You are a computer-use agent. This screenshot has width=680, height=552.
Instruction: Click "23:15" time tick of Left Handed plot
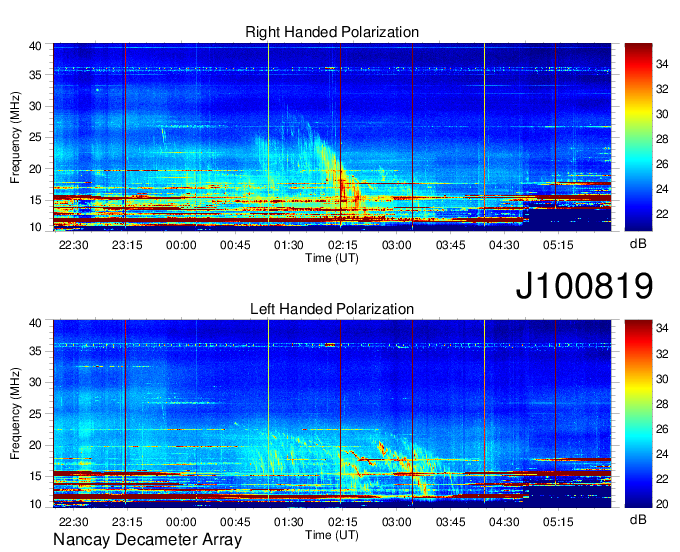pyautogui.click(x=127, y=522)
